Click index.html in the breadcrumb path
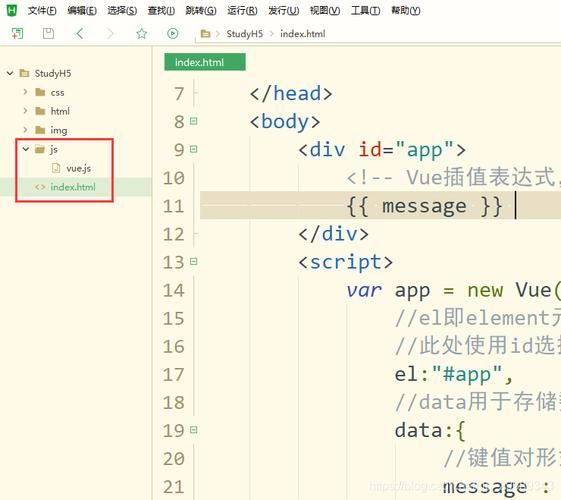 click(303, 34)
